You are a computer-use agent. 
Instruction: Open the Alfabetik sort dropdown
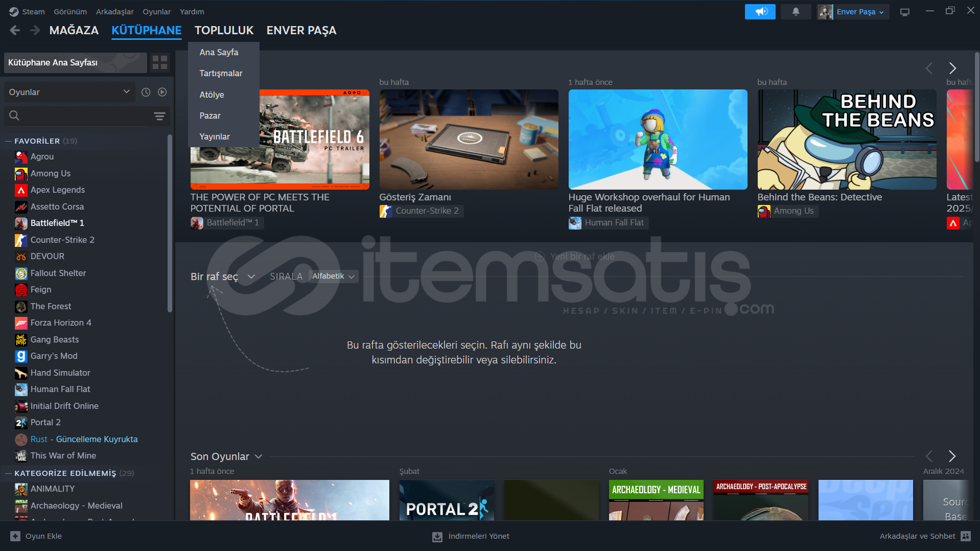(x=333, y=277)
